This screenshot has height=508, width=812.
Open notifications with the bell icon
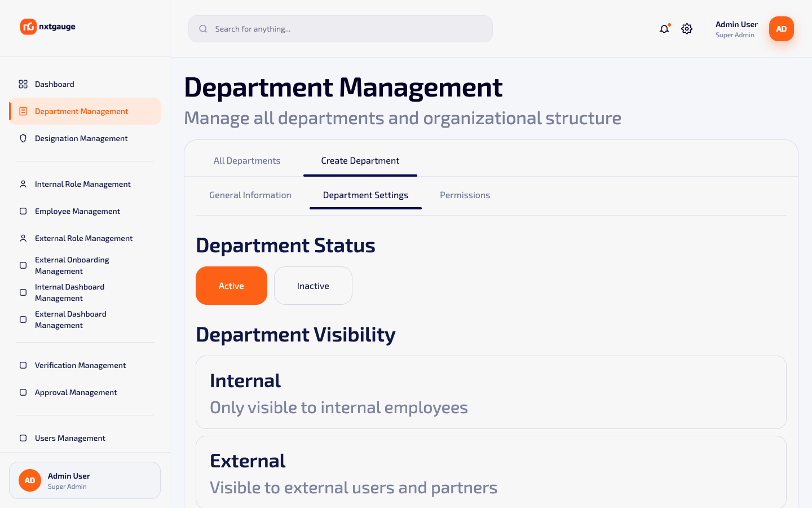664,29
